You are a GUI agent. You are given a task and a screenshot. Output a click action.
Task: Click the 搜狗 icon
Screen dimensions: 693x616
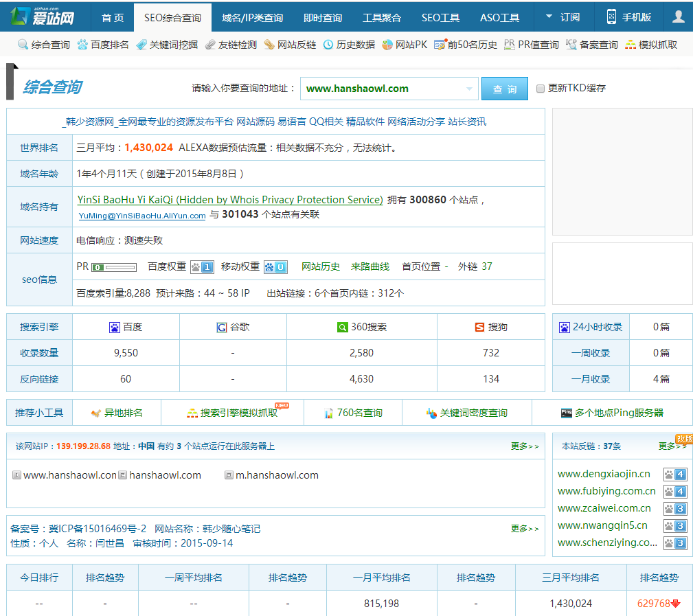tap(479, 328)
